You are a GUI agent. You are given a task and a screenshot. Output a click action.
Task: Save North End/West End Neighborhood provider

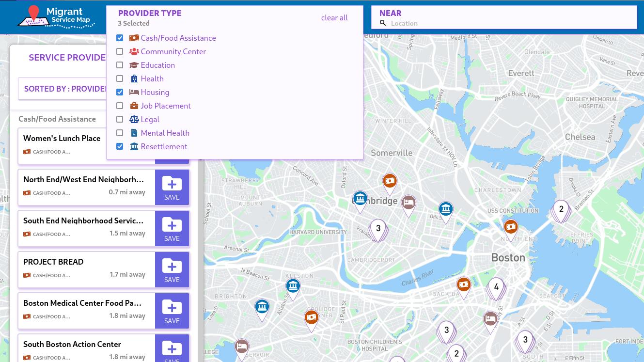click(172, 187)
